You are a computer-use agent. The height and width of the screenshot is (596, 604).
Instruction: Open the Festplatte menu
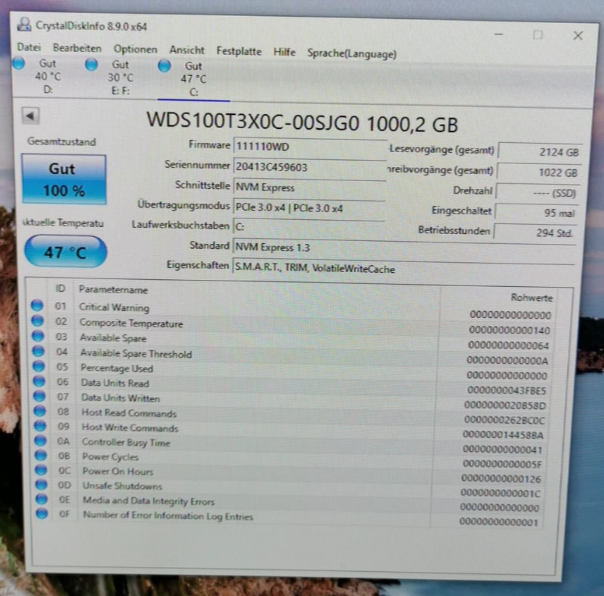pos(239,51)
